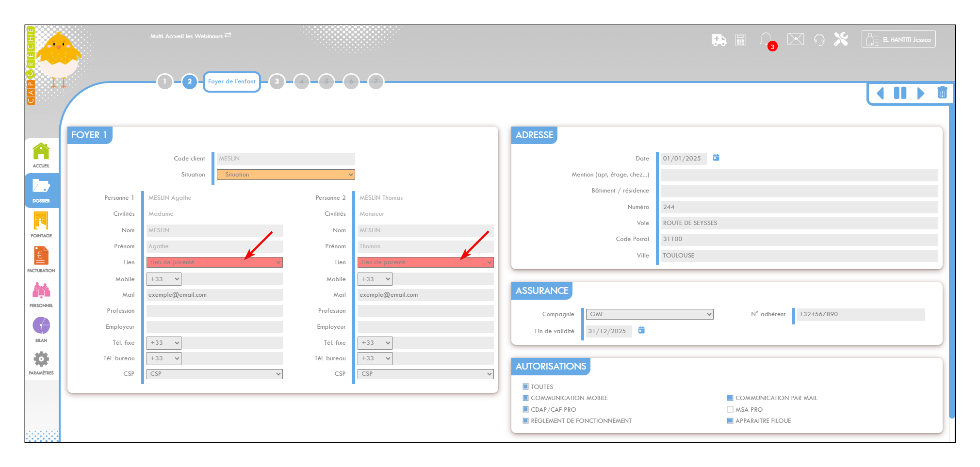Toggle the TOUTES authorisations checkbox
This screenshot has height=467, width=980.
click(525, 386)
